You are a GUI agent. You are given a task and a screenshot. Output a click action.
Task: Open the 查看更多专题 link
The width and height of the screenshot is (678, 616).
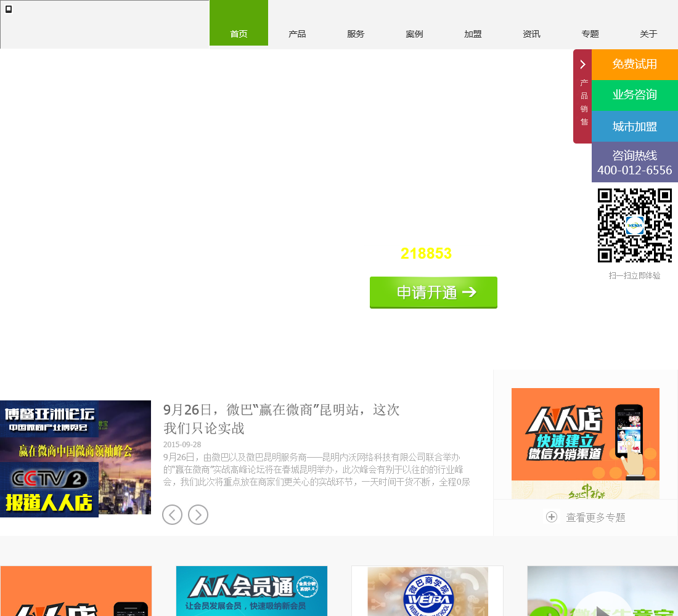595,517
